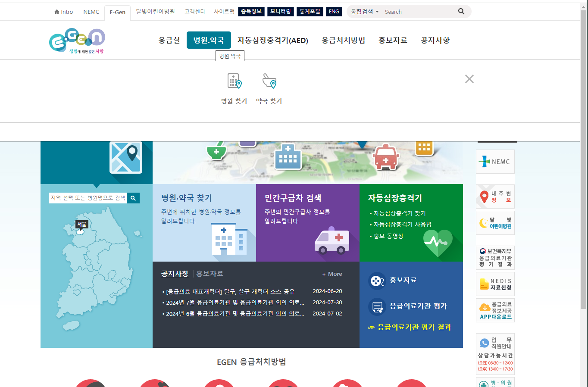Open the 통합검색 dropdown
This screenshot has width=588, height=387.
(365, 12)
